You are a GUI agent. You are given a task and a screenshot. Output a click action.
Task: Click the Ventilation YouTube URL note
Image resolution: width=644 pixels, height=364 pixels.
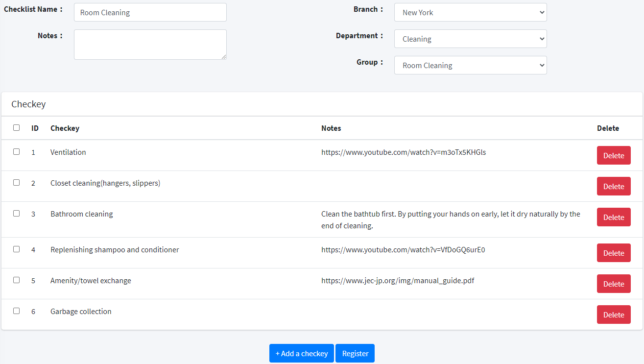(404, 152)
